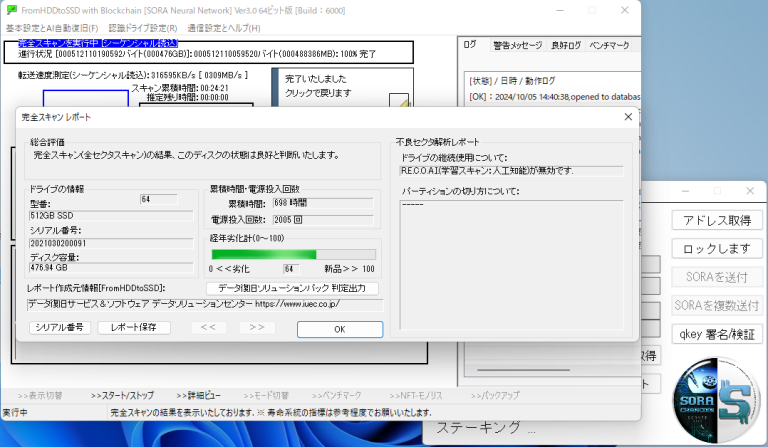Click >>NFT-モノリス in bottom bar
This screenshot has height=447, width=768.
tap(416, 395)
